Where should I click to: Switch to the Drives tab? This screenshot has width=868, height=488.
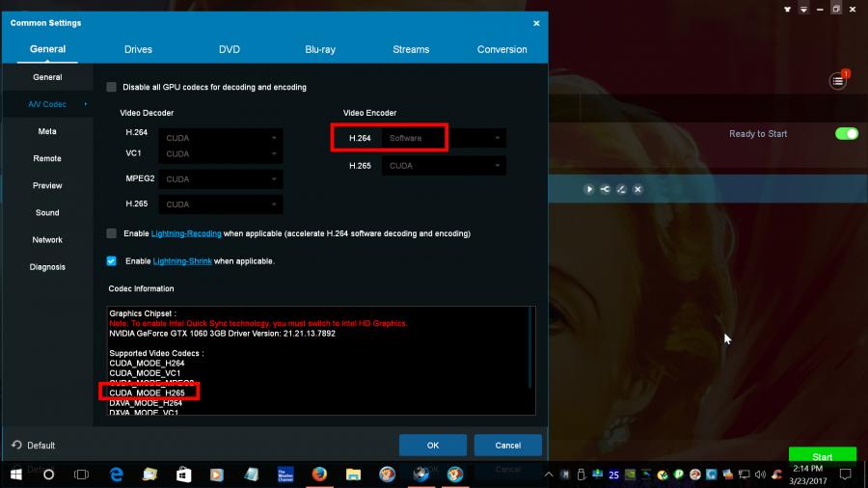pos(138,49)
